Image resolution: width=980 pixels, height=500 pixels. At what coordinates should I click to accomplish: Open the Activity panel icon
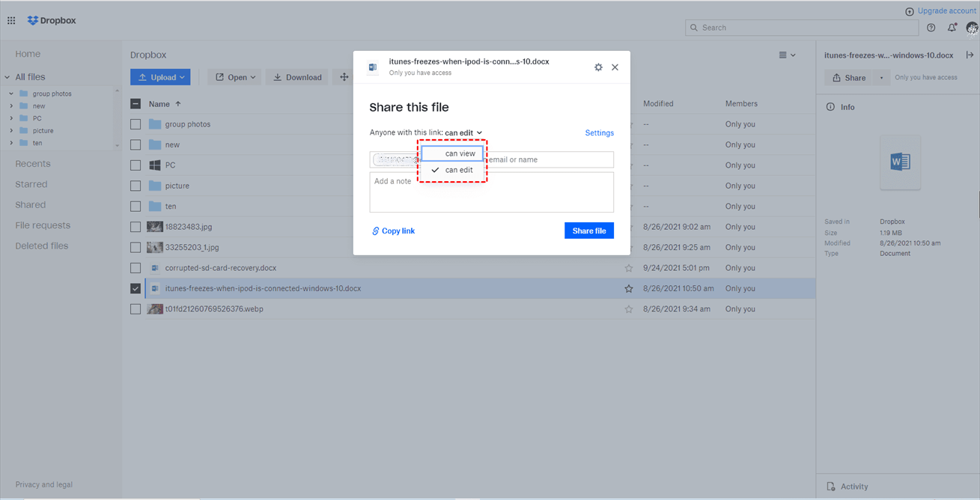(x=831, y=487)
